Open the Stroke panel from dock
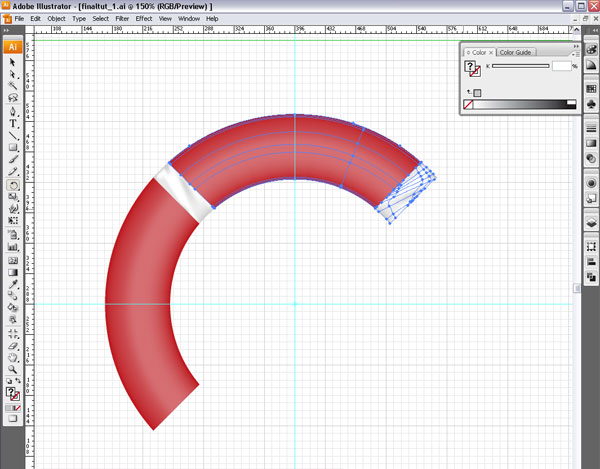The height and width of the screenshot is (469, 600). [x=591, y=127]
